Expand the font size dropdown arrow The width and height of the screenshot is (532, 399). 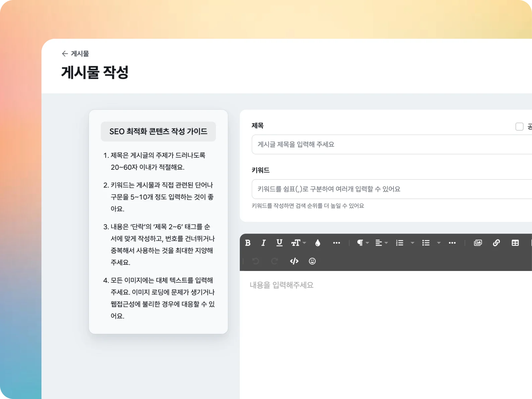coord(304,243)
